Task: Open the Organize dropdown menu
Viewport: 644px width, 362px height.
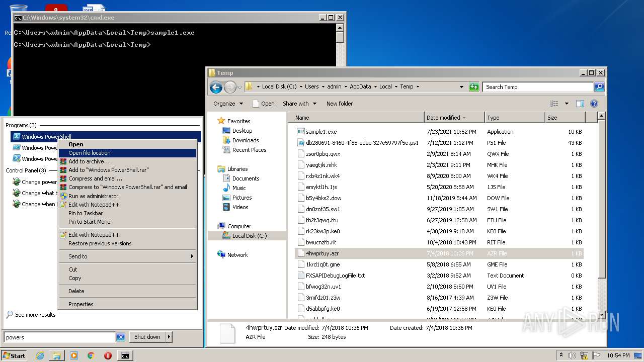Action: [228, 104]
